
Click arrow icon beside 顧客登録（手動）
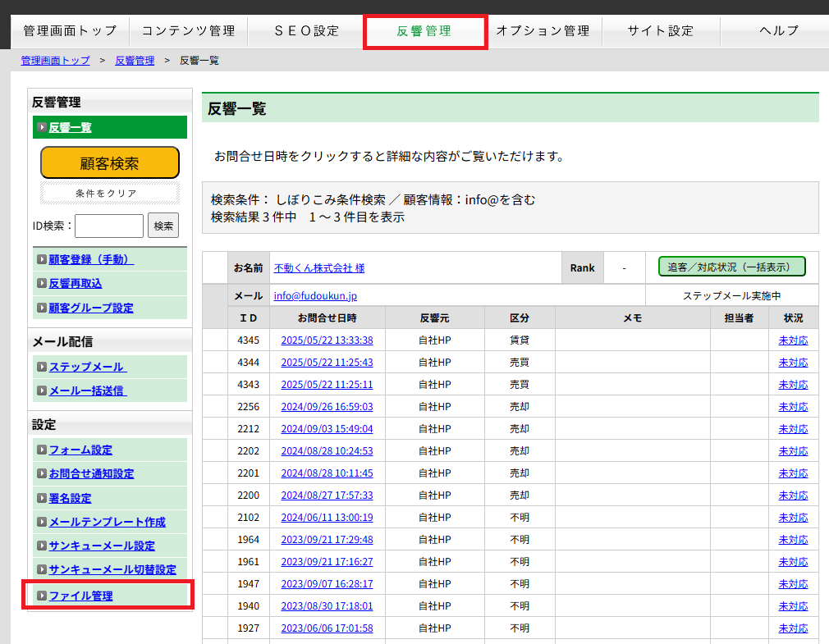coord(42,259)
